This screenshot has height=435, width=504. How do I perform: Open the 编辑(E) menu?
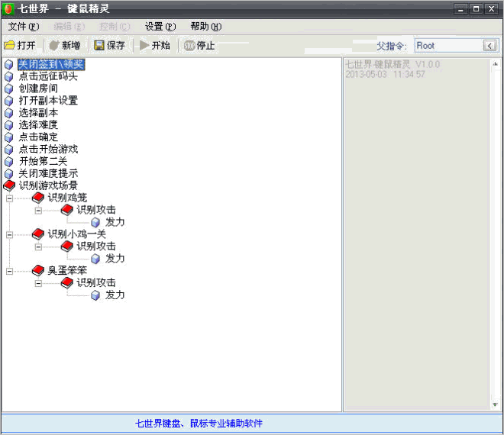[69, 27]
